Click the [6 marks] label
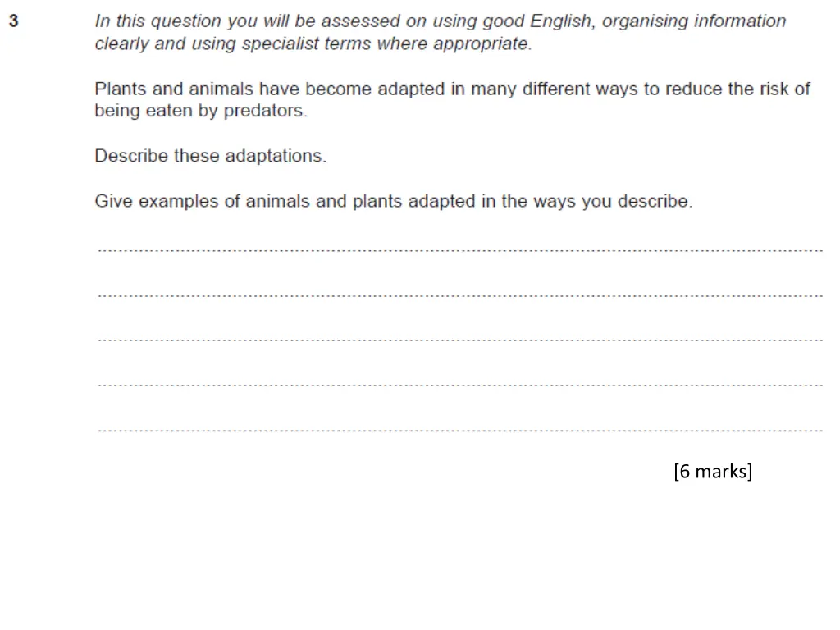The width and height of the screenshot is (840, 630). [713, 472]
